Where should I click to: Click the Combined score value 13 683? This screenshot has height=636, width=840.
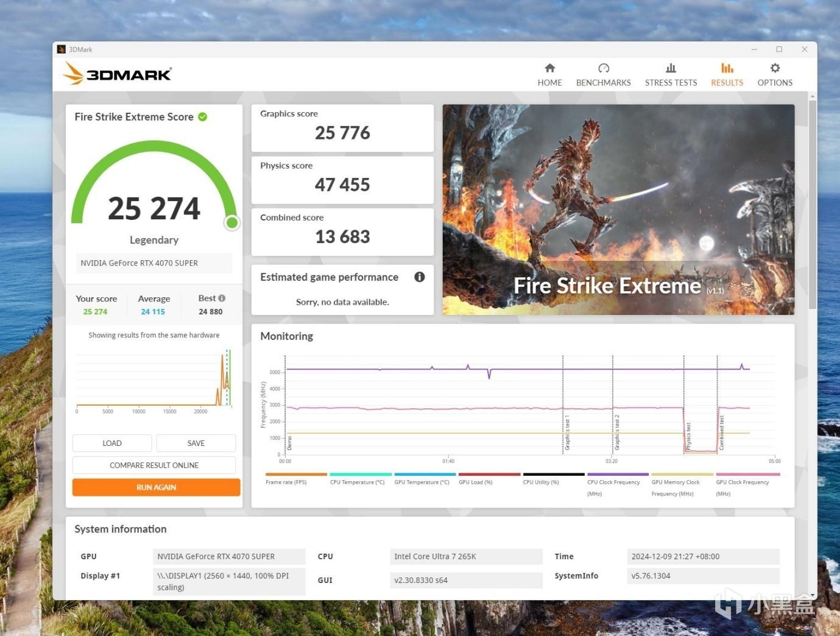point(342,236)
